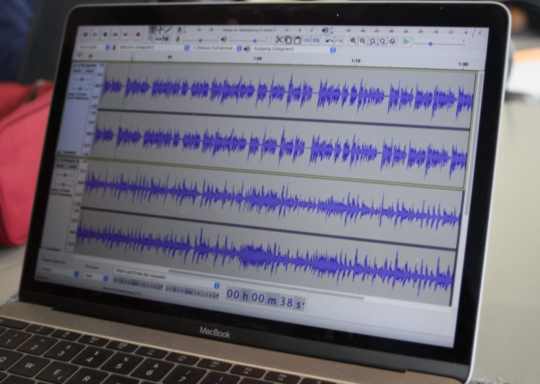Open the 2 (Stereo) Aufnahmekanäle dropdown

click(217, 48)
